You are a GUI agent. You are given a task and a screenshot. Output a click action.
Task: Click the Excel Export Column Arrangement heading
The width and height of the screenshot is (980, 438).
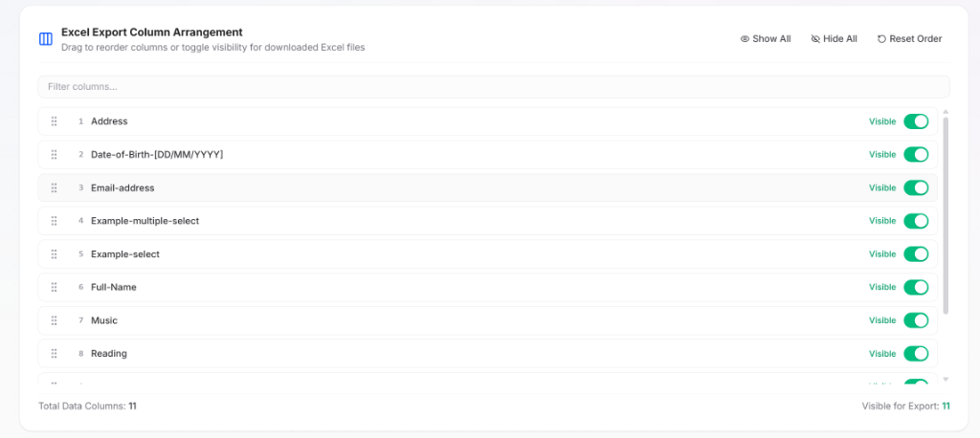click(x=152, y=32)
